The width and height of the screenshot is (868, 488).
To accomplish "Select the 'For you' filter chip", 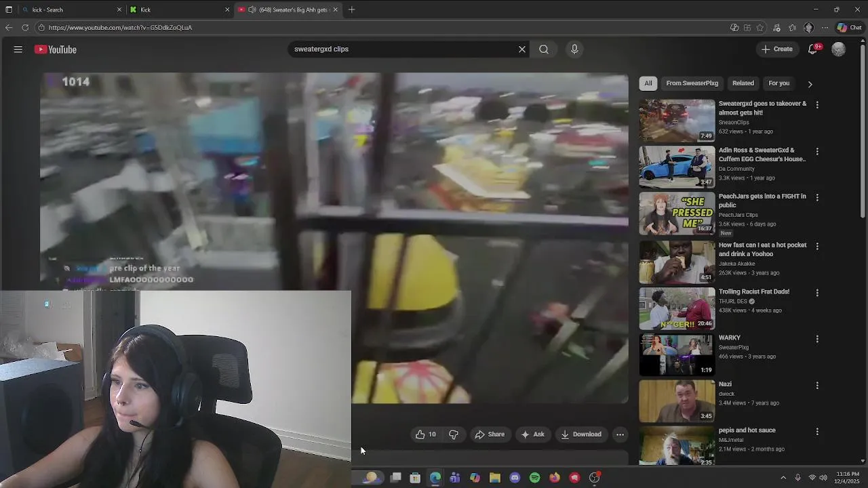I will 778,83.
